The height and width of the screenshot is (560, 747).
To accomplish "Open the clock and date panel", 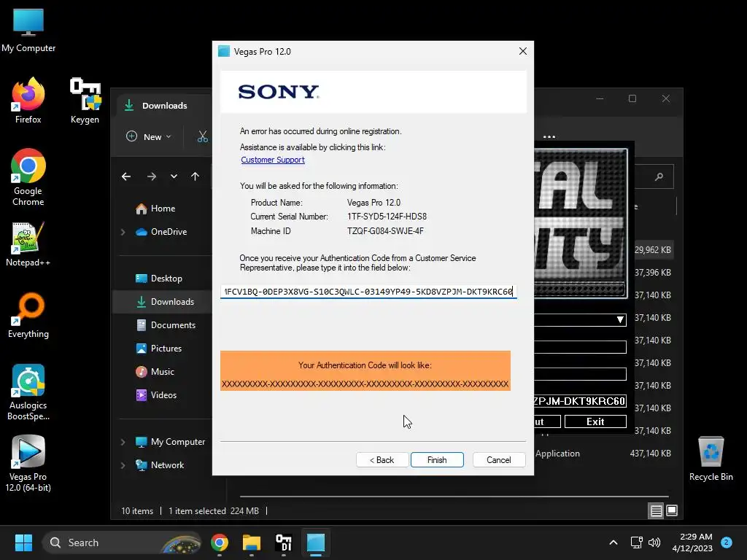I will point(692,542).
